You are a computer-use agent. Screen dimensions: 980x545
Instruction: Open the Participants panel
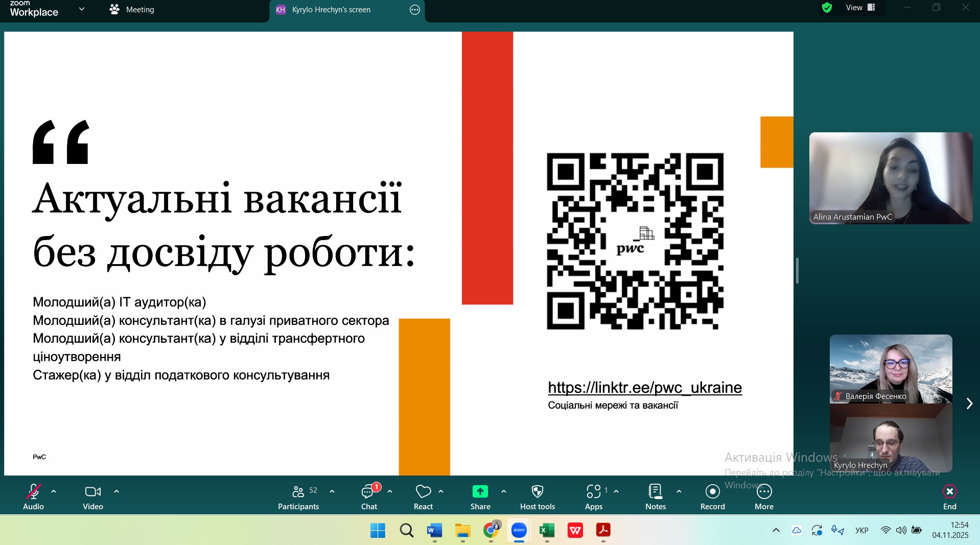(298, 496)
